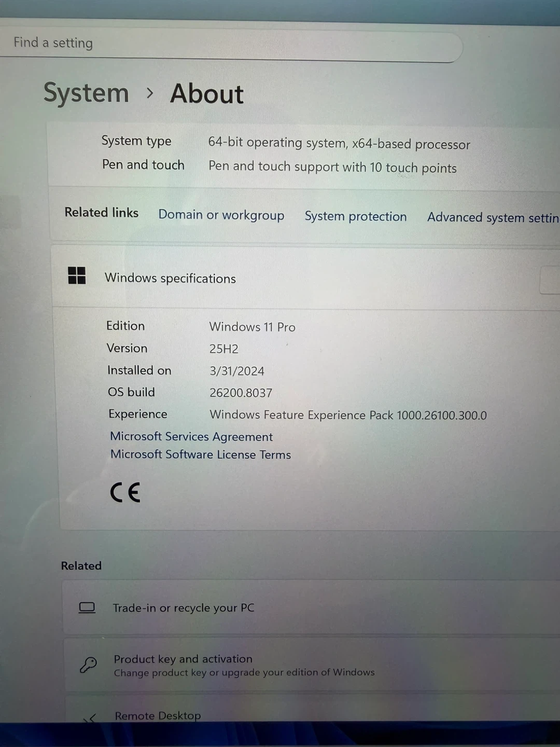Open the System protection link
560x747 pixels.
[x=356, y=216]
